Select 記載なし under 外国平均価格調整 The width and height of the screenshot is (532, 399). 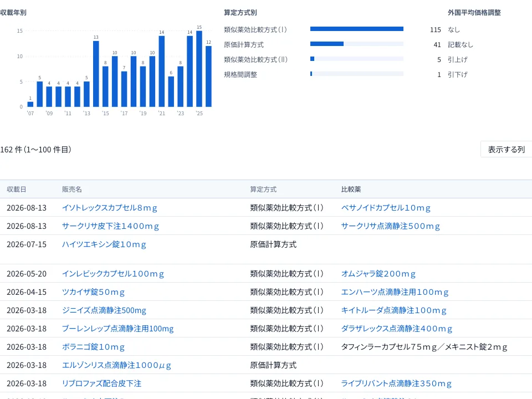460,44
